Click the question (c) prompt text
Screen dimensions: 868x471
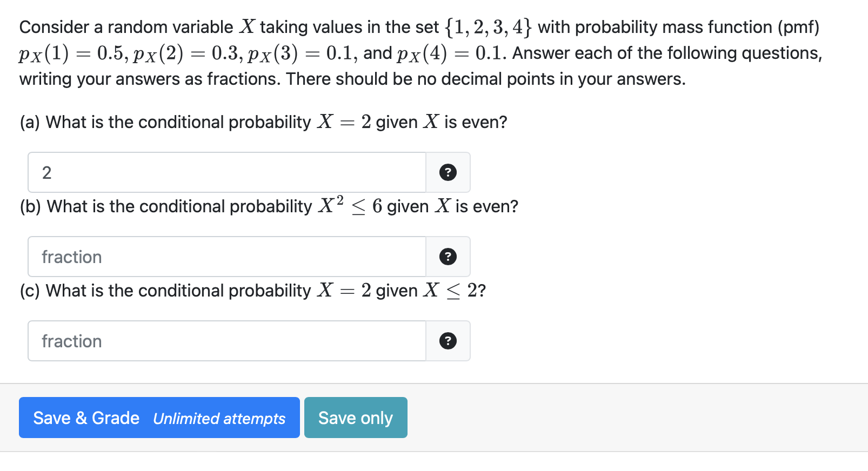(253, 291)
